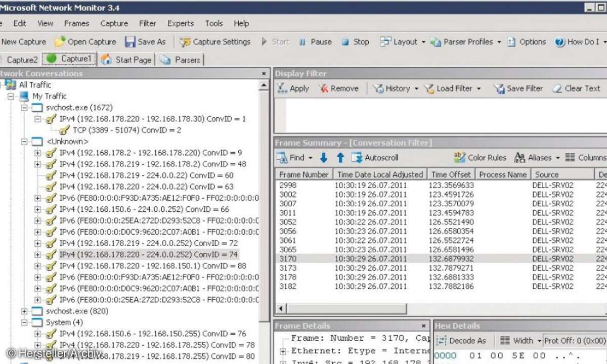Create a New Capture tab
Screen dimensions: 607x364
[23, 42]
